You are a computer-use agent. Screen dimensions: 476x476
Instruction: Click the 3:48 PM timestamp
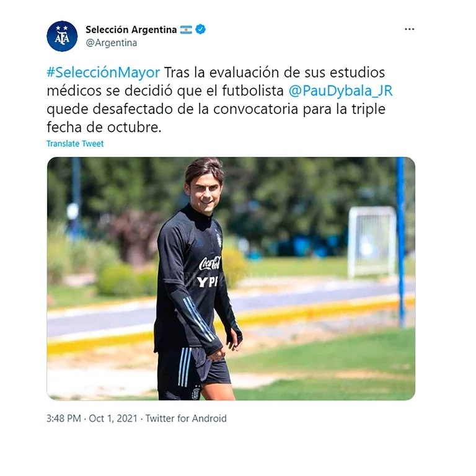click(64, 418)
